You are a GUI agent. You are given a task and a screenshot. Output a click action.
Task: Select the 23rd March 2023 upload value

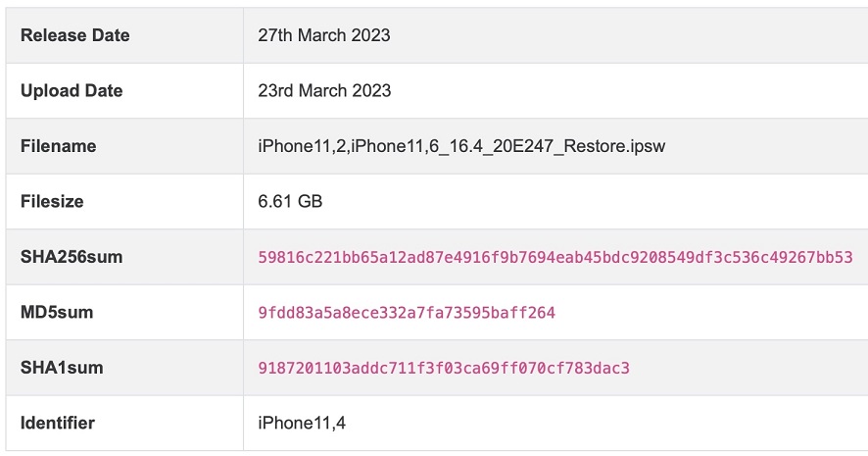tap(324, 90)
